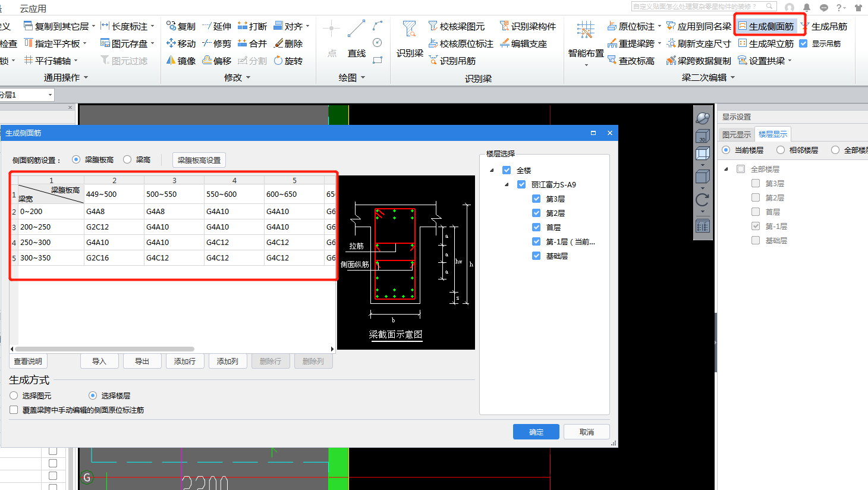Click the 复制 copy tool
868x490 pixels.
(x=181, y=26)
